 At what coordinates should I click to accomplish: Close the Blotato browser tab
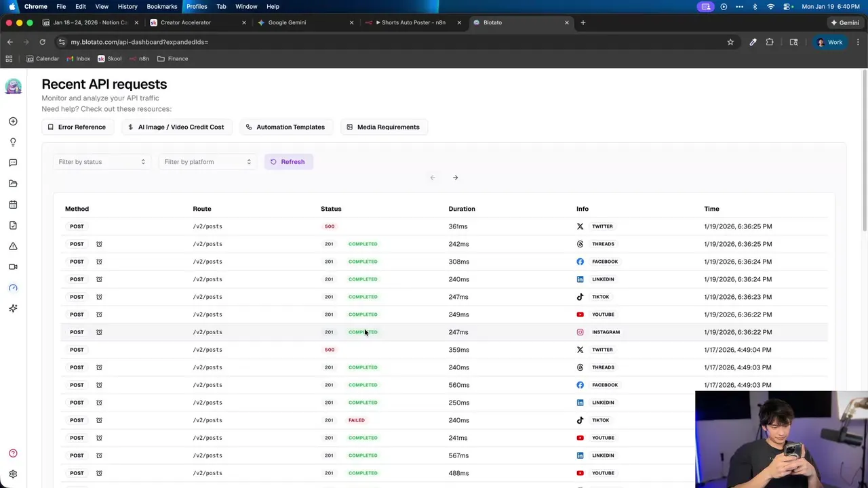pos(567,22)
